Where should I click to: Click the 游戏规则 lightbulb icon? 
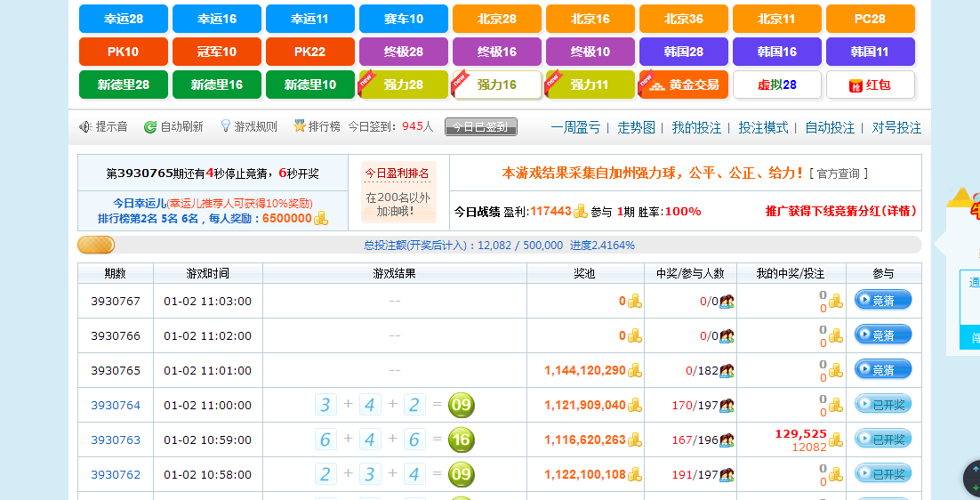point(226,126)
